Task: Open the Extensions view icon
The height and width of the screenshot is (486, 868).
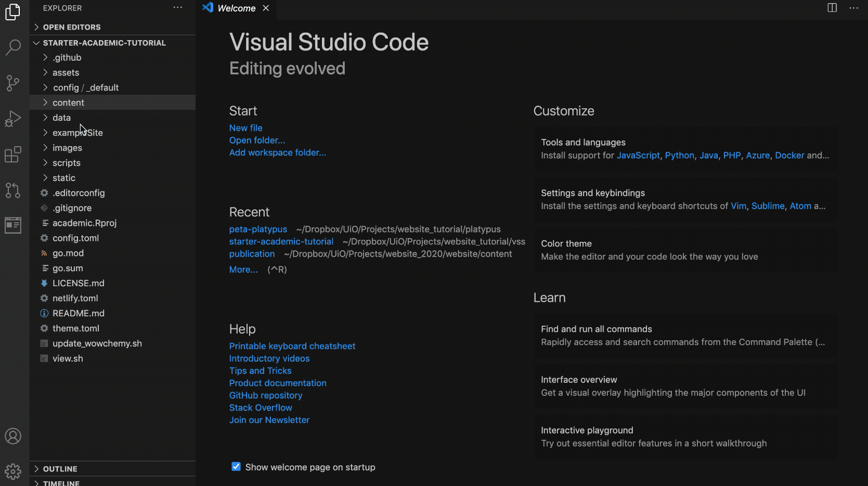Action: [13, 155]
